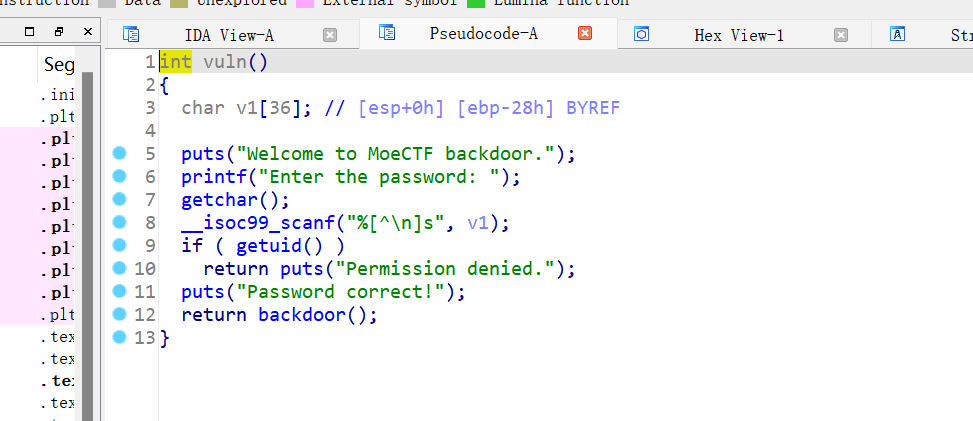This screenshot has height=421, width=973.
Task: Select the v1 variable in scanf call
Action: (x=478, y=222)
